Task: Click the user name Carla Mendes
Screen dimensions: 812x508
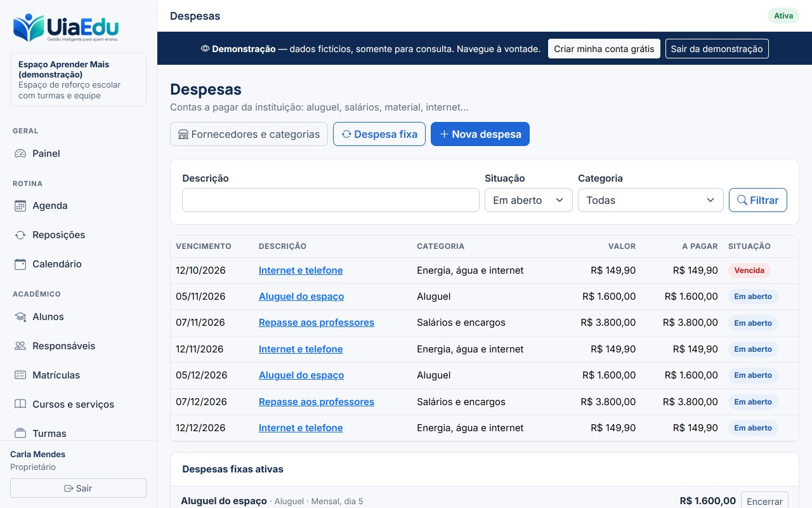Action: point(37,454)
